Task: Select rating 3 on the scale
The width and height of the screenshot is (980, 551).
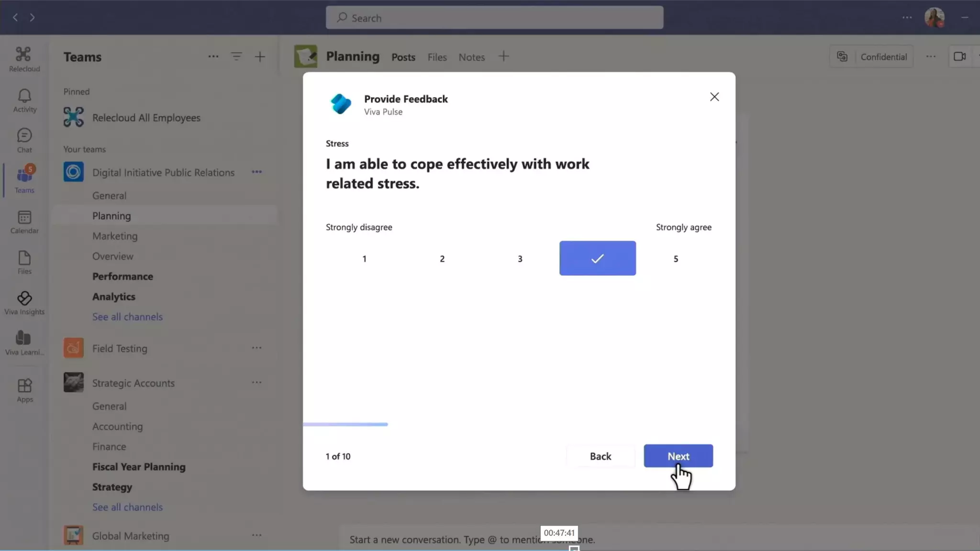Action: coord(520,259)
